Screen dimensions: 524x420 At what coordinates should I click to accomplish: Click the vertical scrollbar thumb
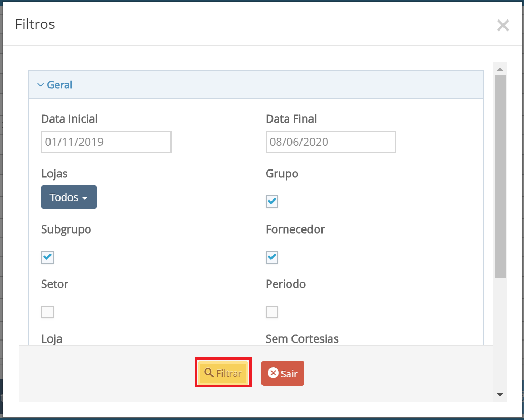pyautogui.click(x=500, y=176)
